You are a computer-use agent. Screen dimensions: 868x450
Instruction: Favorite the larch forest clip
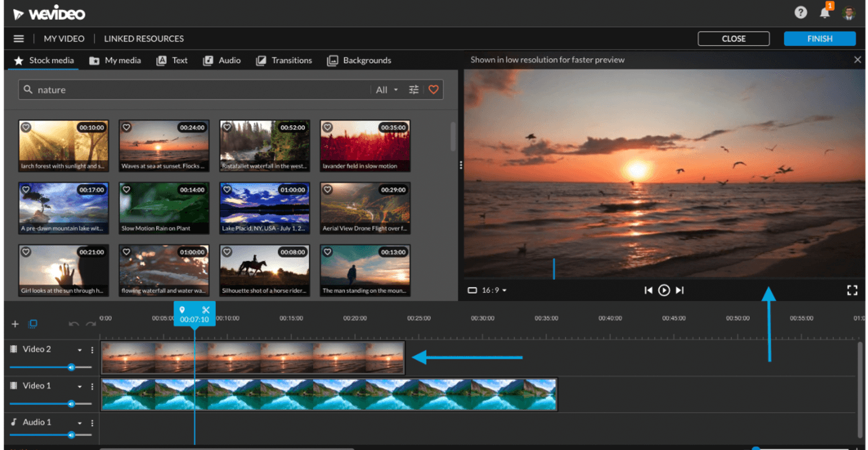[26, 127]
